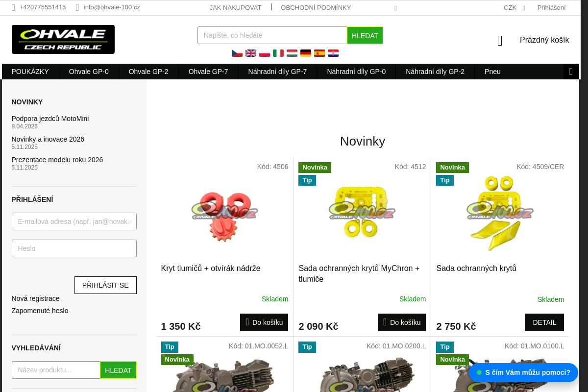Choose the Spanish flag icon
Viewport: 588px width, 392px height.
tap(319, 53)
